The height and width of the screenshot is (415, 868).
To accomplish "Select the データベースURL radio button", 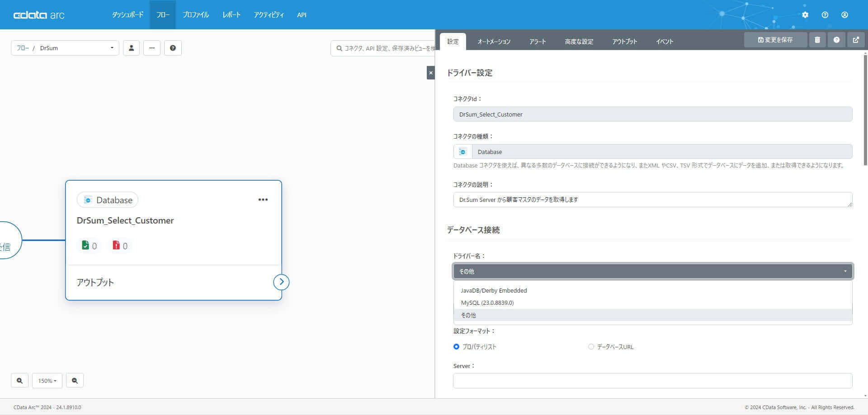I will [x=591, y=346].
